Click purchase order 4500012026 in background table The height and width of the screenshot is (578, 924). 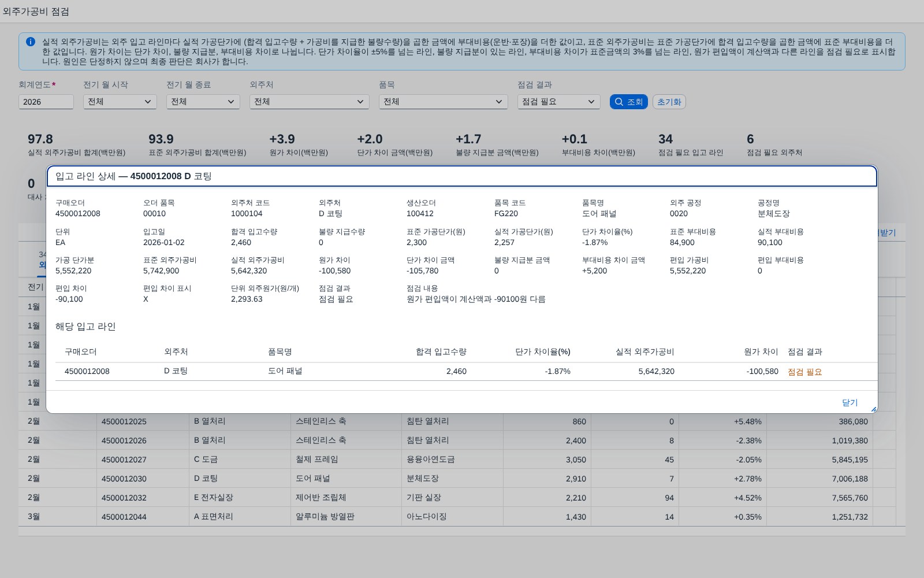(124, 440)
